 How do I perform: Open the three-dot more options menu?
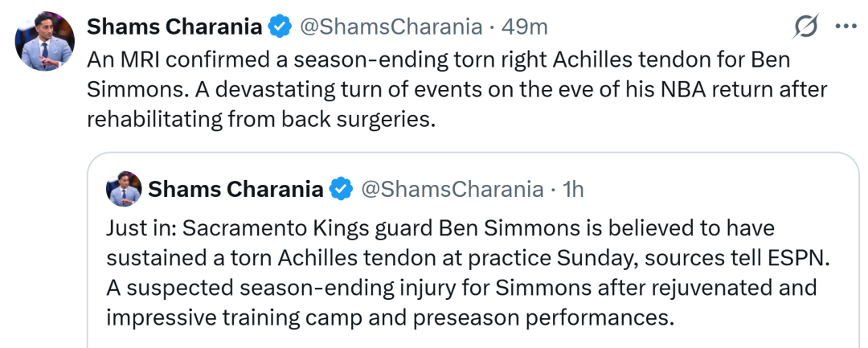845,26
